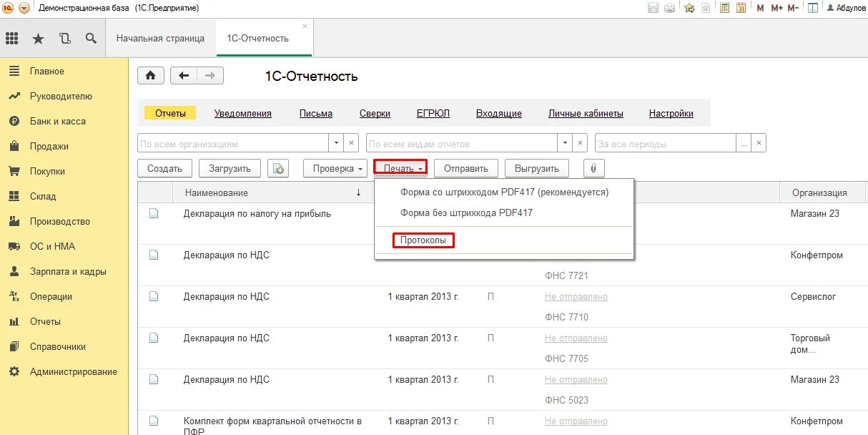Click the save diskette icon in title bar

pos(653,8)
